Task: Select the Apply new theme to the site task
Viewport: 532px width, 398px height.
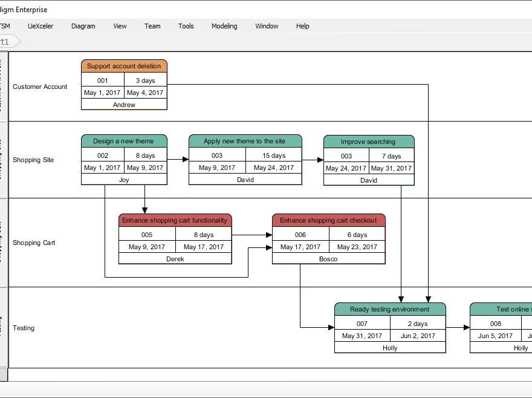Action: pyautogui.click(x=245, y=140)
